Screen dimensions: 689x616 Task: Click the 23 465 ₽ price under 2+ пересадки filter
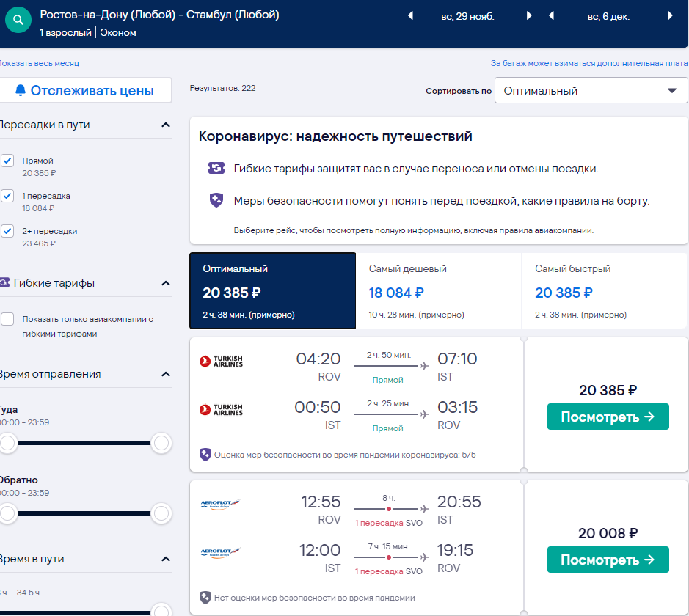(39, 243)
